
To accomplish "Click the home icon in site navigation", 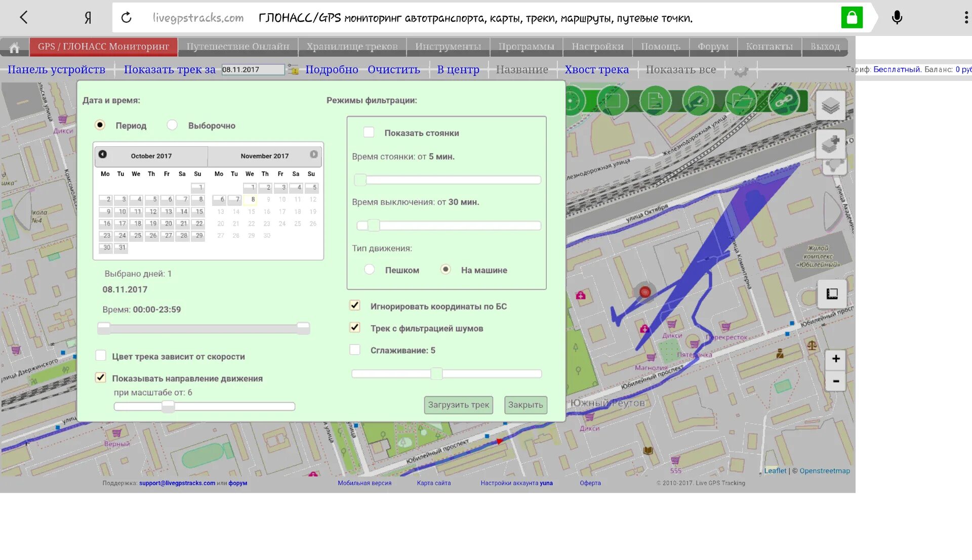I will pyautogui.click(x=14, y=47).
